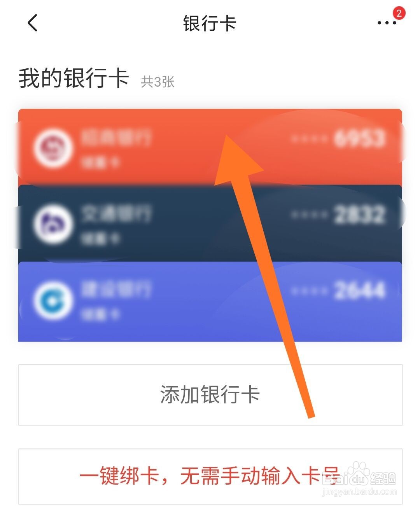Open the dark navy card ending in 2832
Screen dimensions: 420x506
(210, 223)
